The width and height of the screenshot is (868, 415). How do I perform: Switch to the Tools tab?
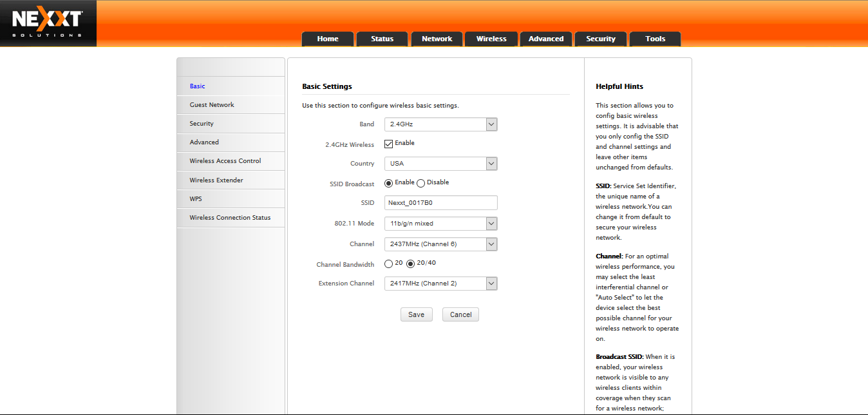pos(656,39)
